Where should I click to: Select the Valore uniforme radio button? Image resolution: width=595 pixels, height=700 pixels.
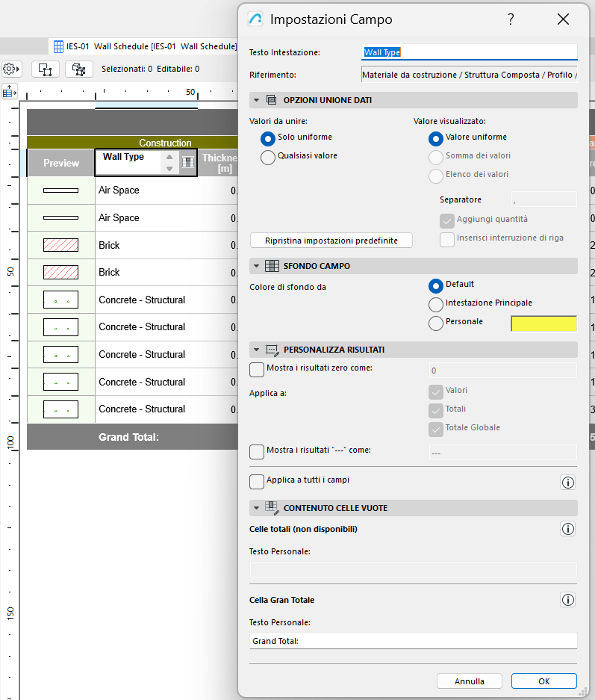(x=436, y=138)
